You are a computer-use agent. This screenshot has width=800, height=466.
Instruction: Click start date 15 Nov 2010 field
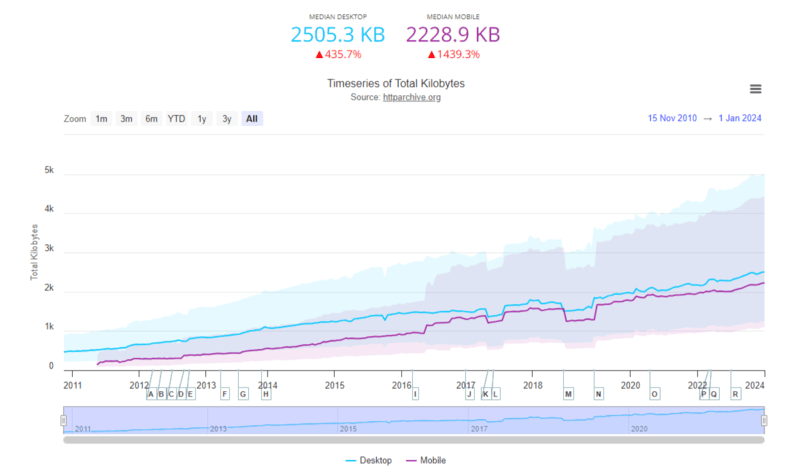(x=672, y=118)
